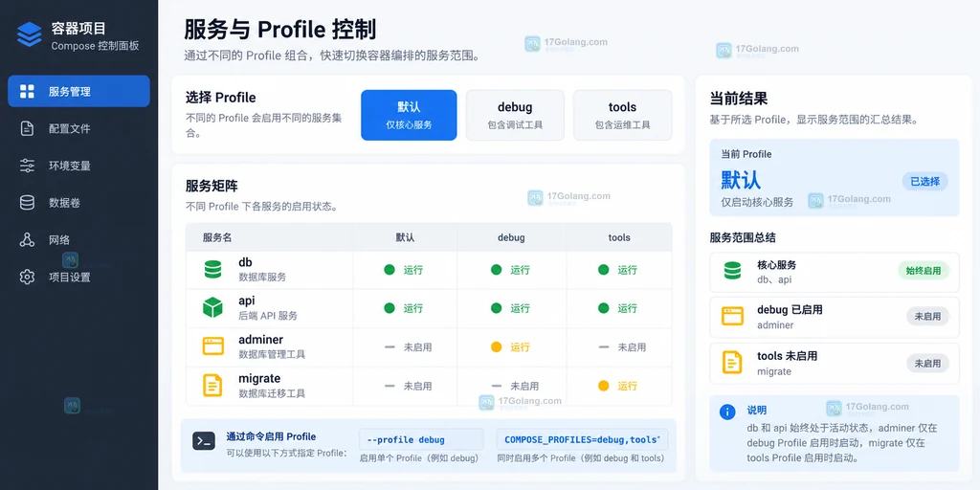Click the container project stack logo
Screen dimensions: 980x490
(x=29, y=35)
